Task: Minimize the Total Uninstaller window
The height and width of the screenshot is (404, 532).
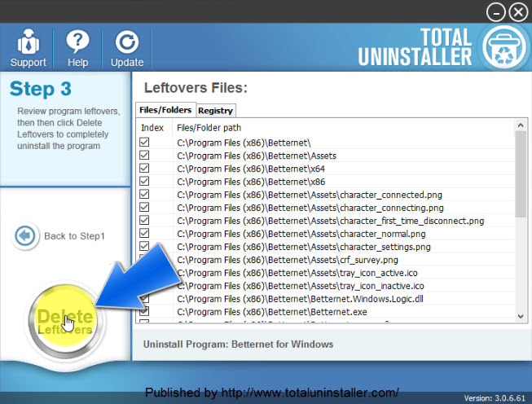Action: [x=495, y=12]
